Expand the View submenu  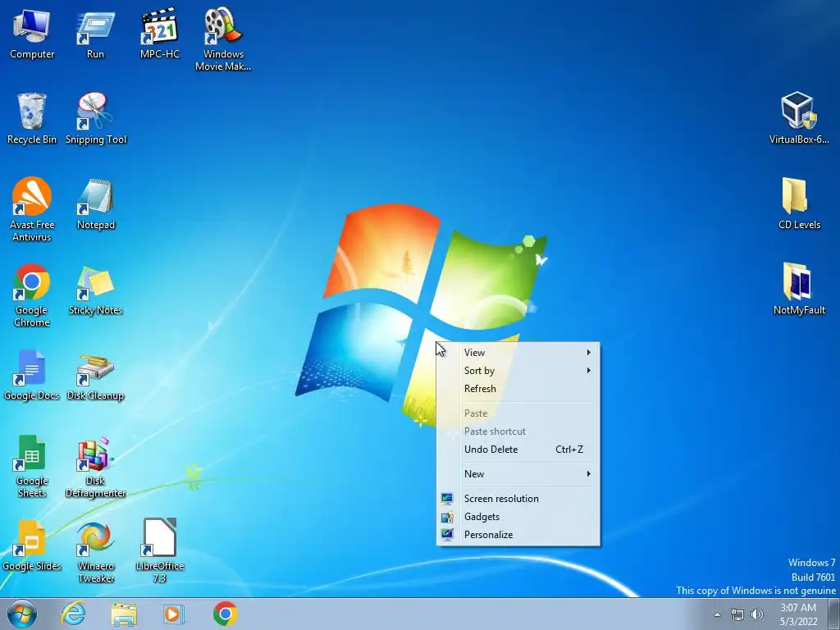point(518,353)
